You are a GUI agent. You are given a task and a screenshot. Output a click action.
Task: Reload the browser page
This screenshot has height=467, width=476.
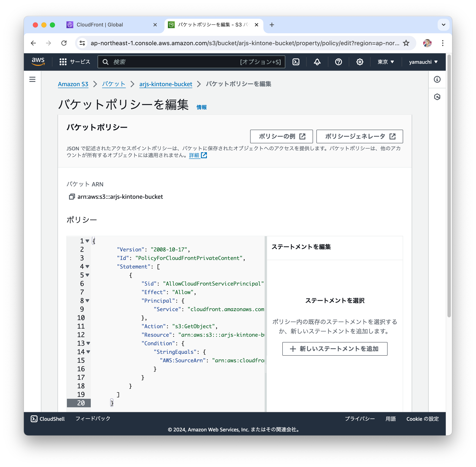tap(64, 43)
